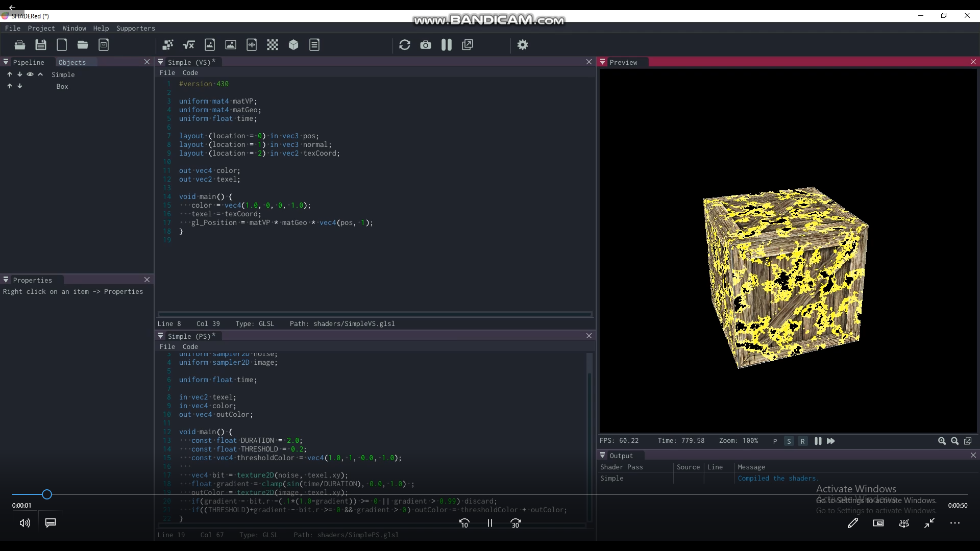Move the Simple pass down with its down arrow

(x=20, y=74)
